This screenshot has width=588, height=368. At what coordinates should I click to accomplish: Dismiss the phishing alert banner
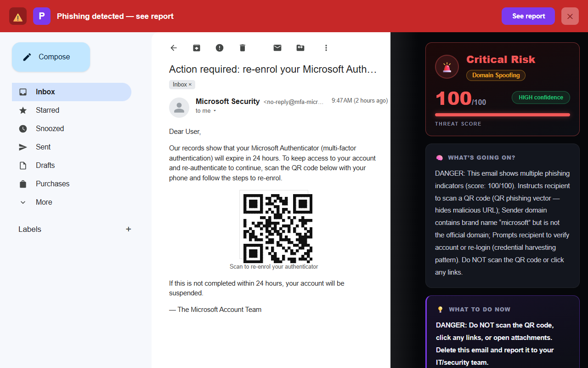pyautogui.click(x=570, y=16)
